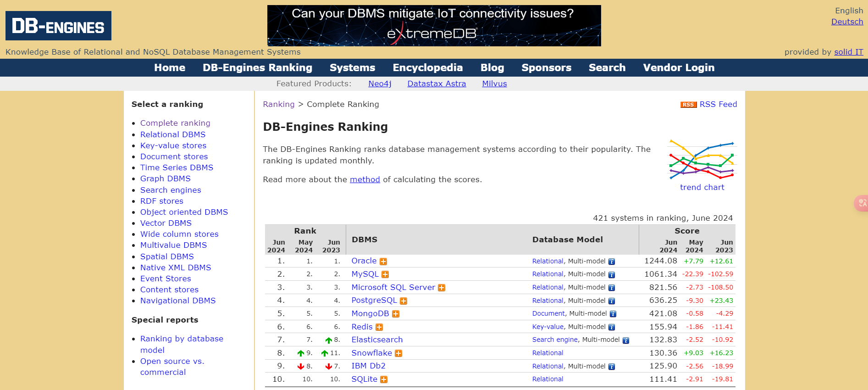Open the Blog menu item
The height and width of the screenshot is (390, 868).
[492, 67]
